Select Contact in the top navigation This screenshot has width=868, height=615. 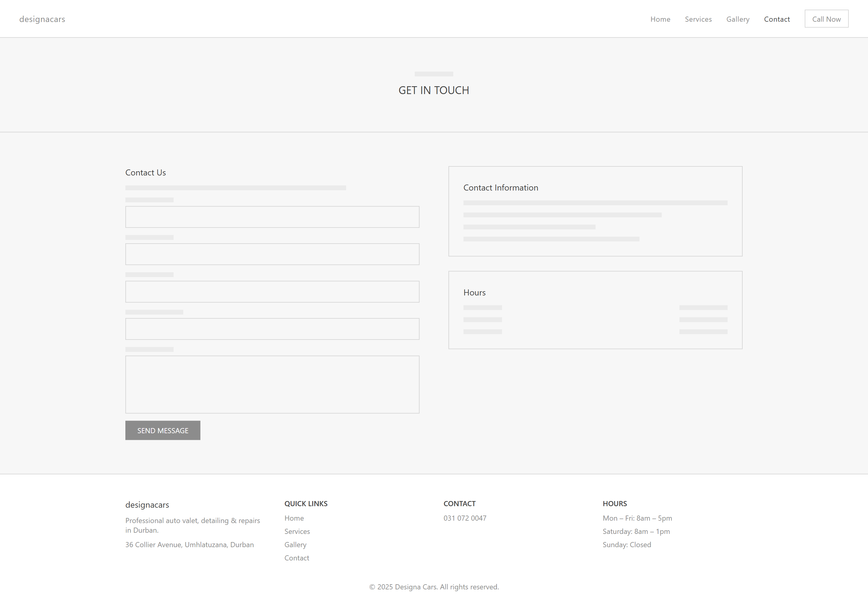click(776, 19)
